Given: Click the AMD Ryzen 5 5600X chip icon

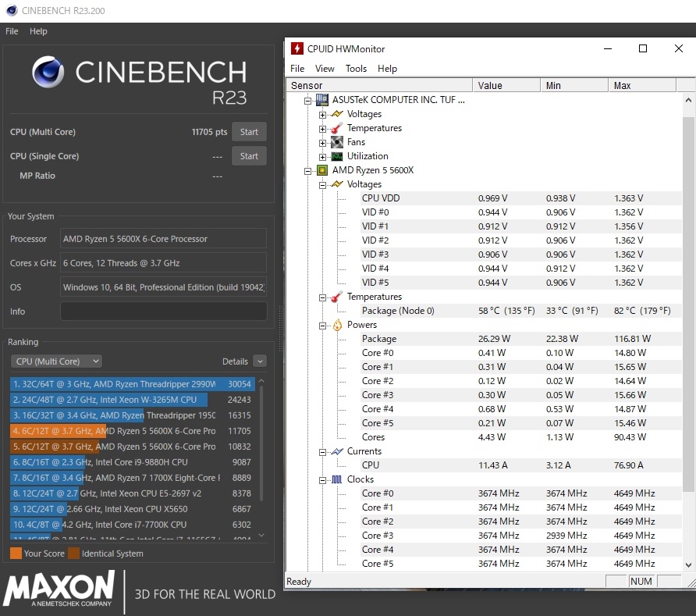Looking at the screenshot, I should [x=322, y=170].
